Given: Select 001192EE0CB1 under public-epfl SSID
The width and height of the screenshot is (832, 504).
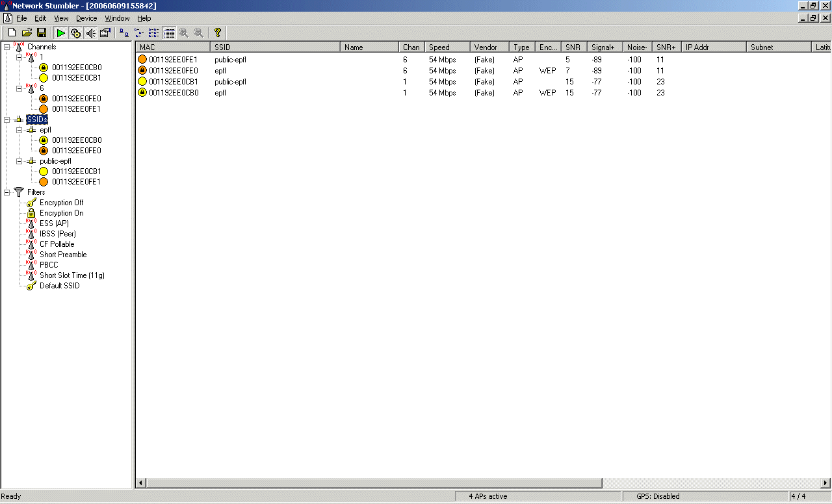Looking at the screenshot, I should (77, 171).
